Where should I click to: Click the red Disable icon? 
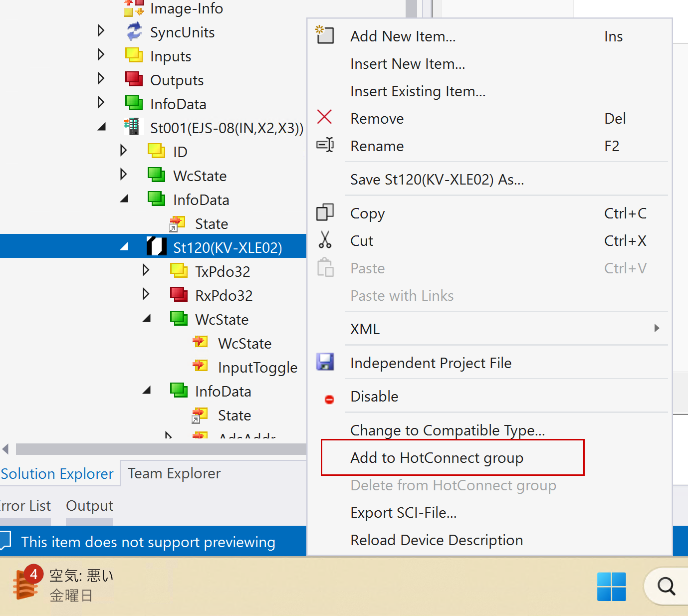(x=329, y=399)
